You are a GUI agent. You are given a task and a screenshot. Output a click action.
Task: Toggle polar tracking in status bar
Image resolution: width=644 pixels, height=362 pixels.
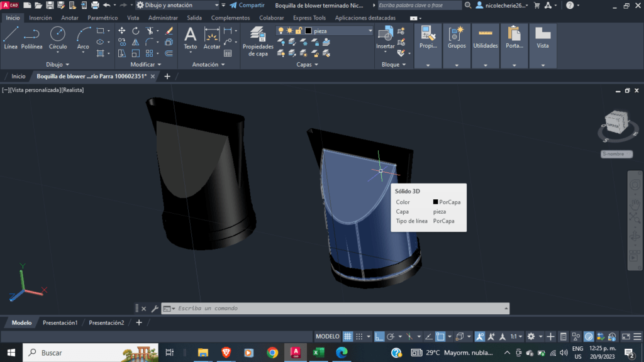391,337
